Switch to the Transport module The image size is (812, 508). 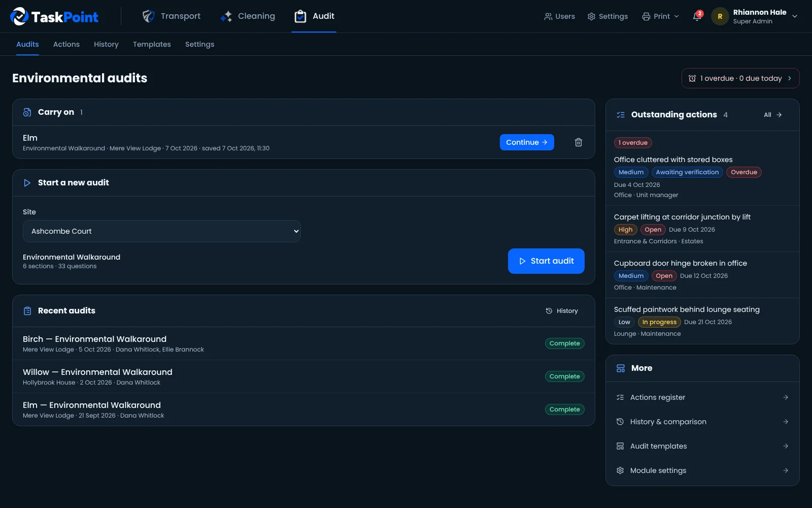171,16
